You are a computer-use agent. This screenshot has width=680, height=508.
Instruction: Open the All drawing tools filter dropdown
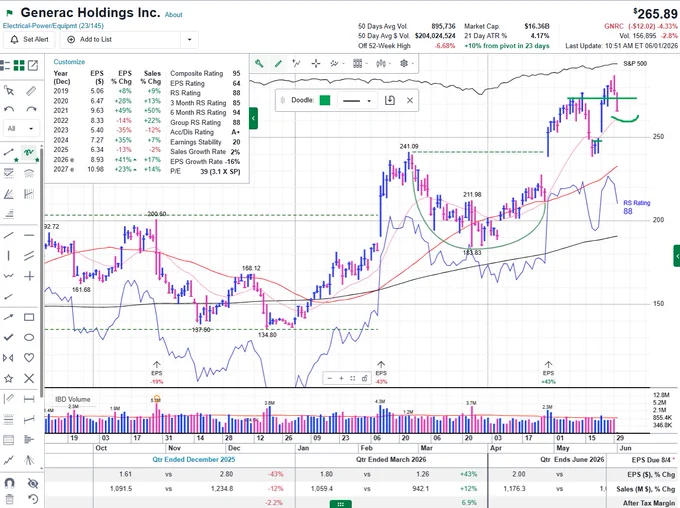coord(21,128)
